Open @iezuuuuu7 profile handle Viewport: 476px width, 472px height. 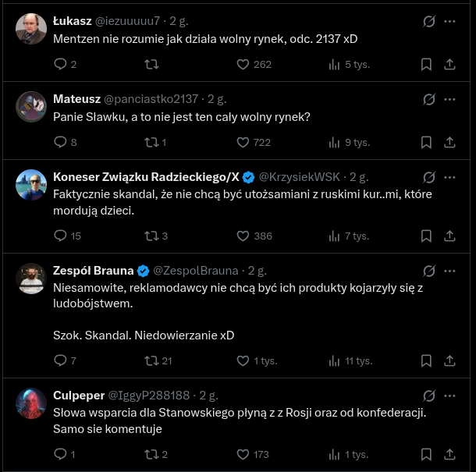point(130,22)
